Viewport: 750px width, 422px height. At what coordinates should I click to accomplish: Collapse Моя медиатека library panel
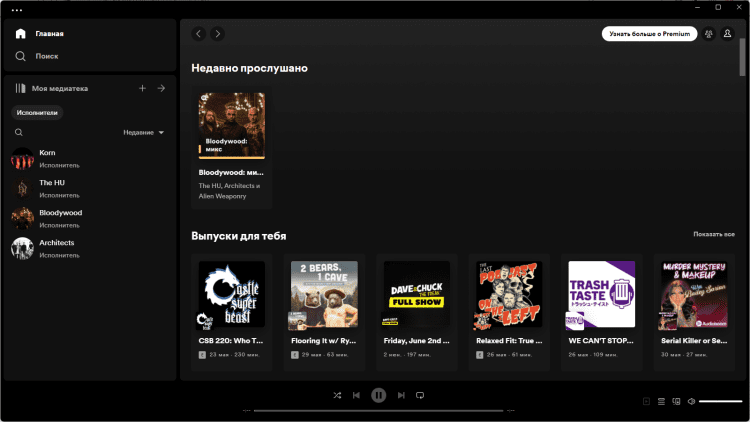tap(52, 89)
